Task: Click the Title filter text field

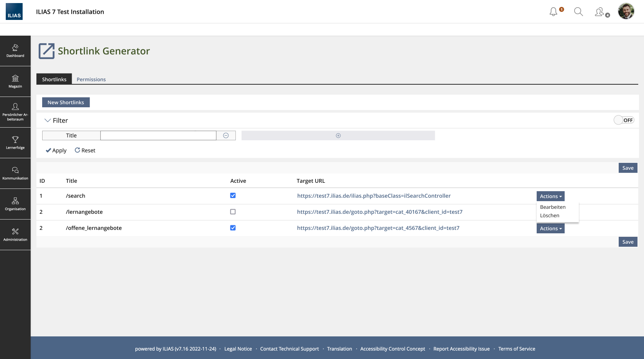Action: pyautogui.click(x=158, y=136)
